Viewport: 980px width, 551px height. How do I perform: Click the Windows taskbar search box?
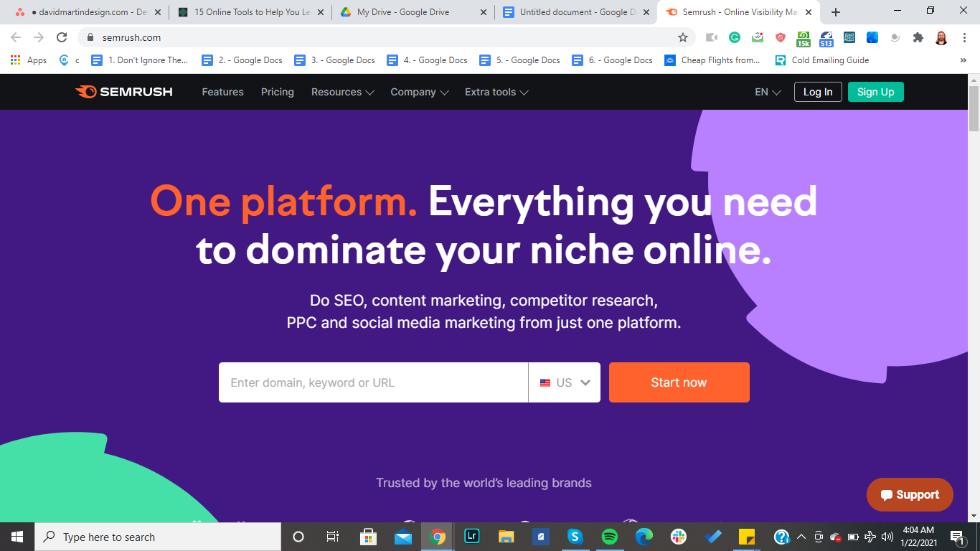click(158, 537)
